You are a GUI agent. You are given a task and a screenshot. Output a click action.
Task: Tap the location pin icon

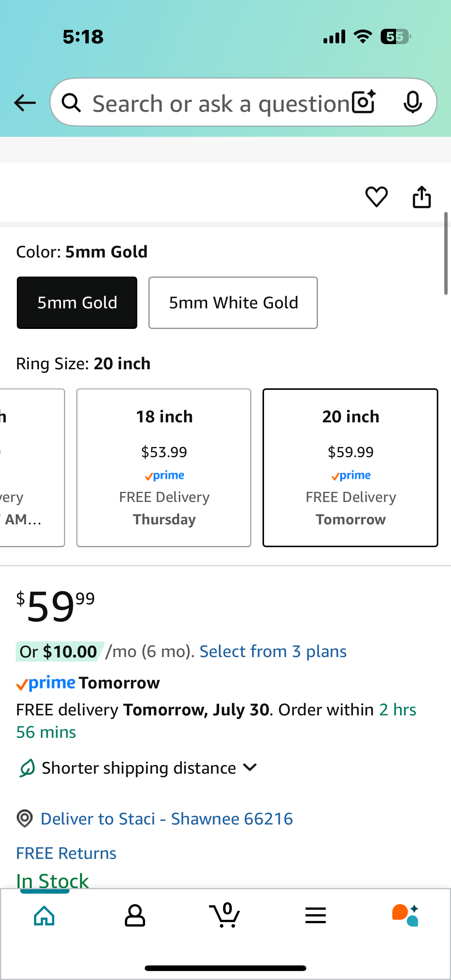[x=25, y=818]
